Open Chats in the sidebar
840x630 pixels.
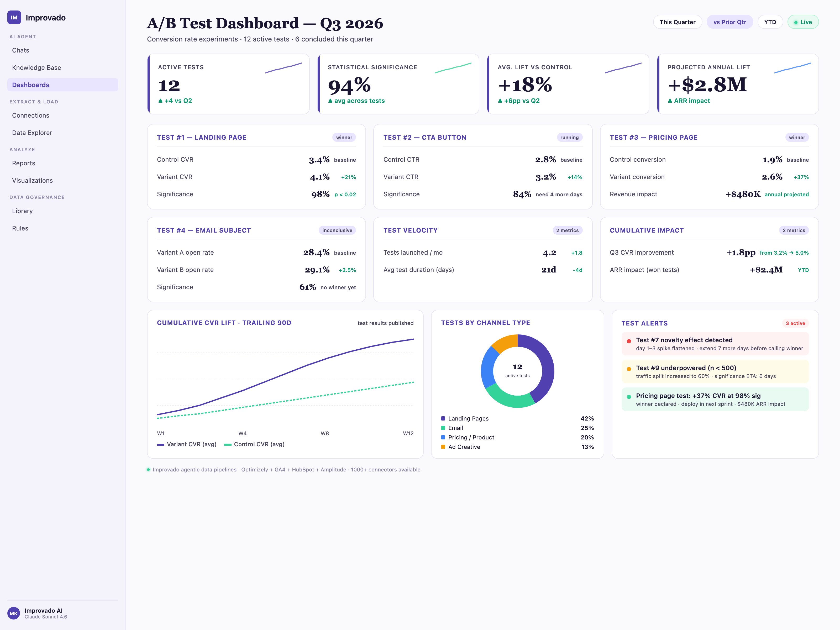pos(63,50)
